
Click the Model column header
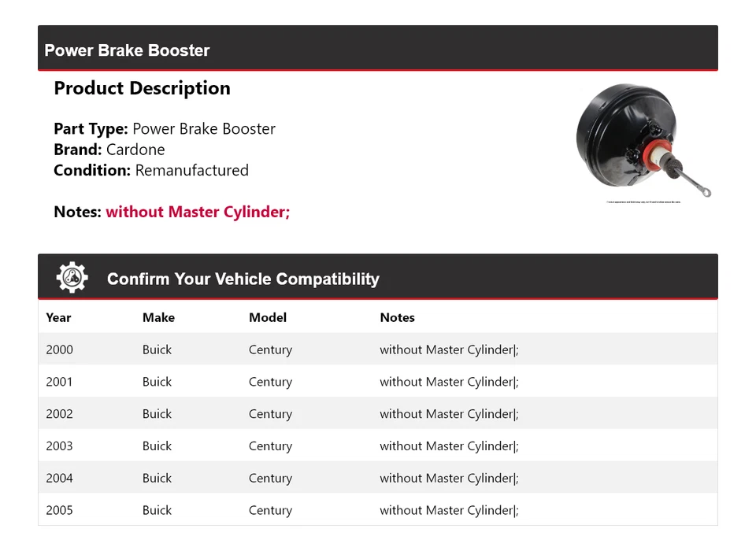click(268, 317)
